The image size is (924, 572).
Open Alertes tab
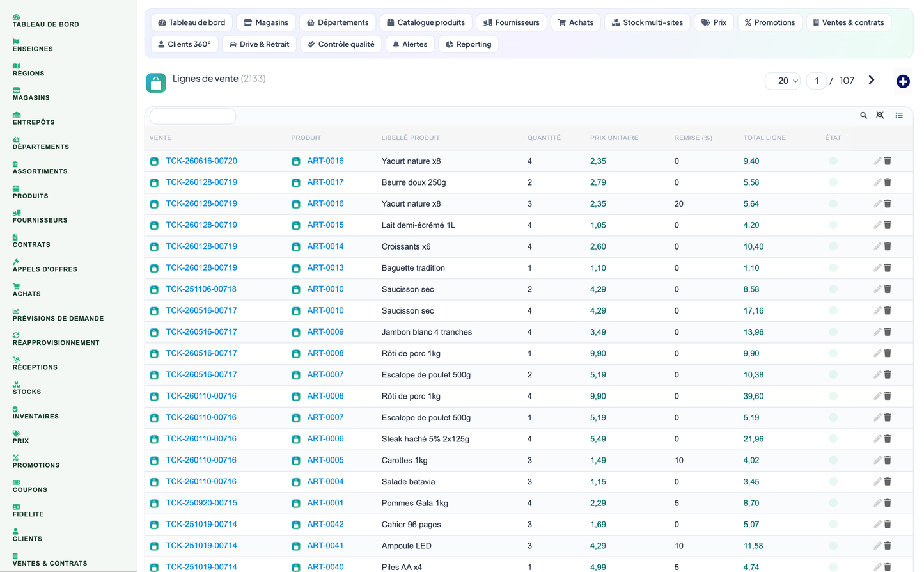[410, 44]
